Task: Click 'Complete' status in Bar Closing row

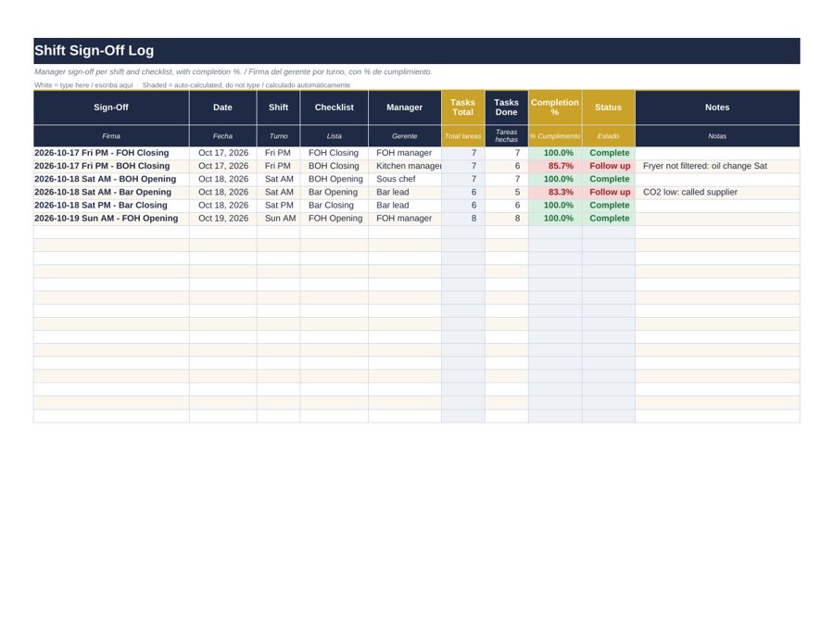Action: [x=609, y=206]
